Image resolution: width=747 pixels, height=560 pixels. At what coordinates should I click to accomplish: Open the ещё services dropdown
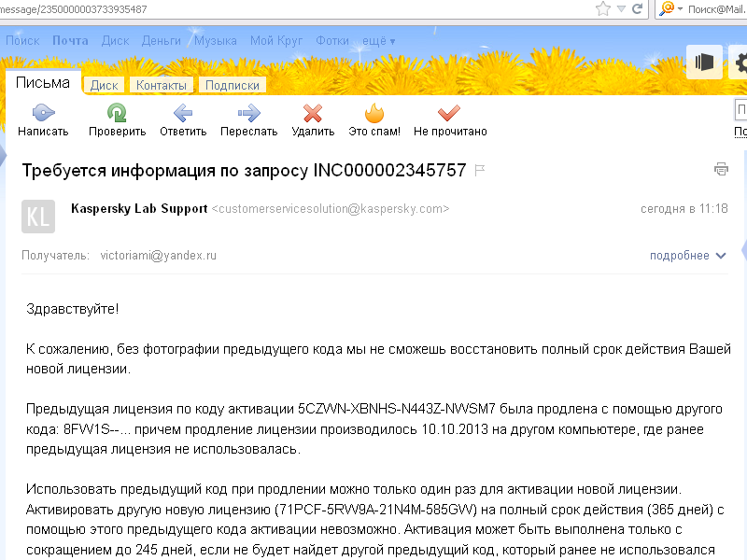click(379, 41)
